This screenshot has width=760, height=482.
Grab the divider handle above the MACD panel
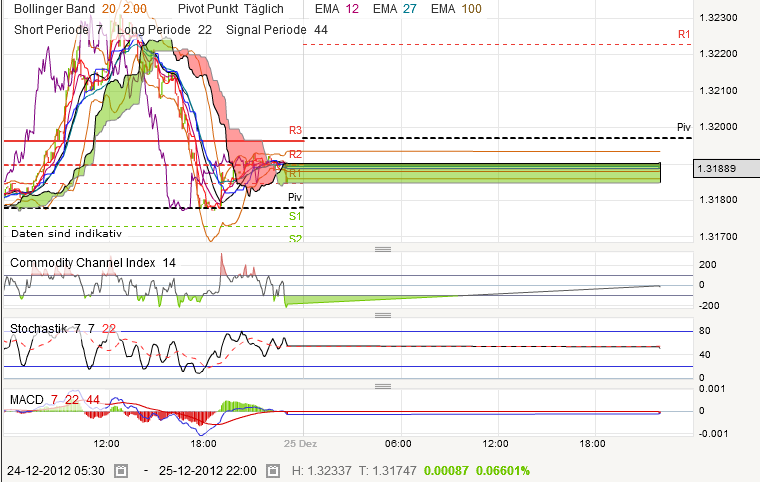click(x=383, y=386)
